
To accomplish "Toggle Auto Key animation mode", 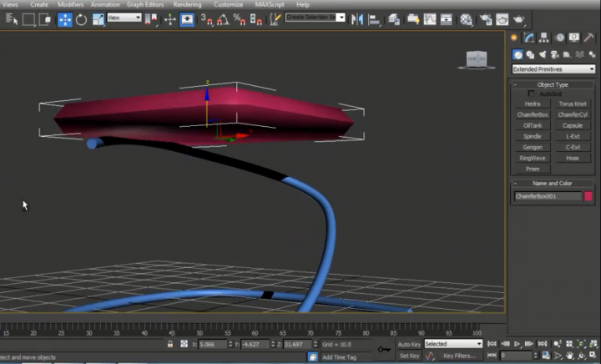I will tap(409, 344).
